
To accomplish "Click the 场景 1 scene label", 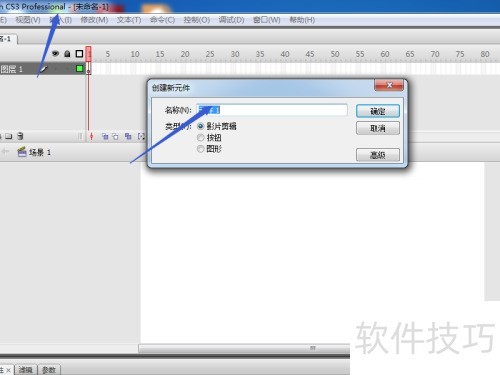I will point(40,152).
